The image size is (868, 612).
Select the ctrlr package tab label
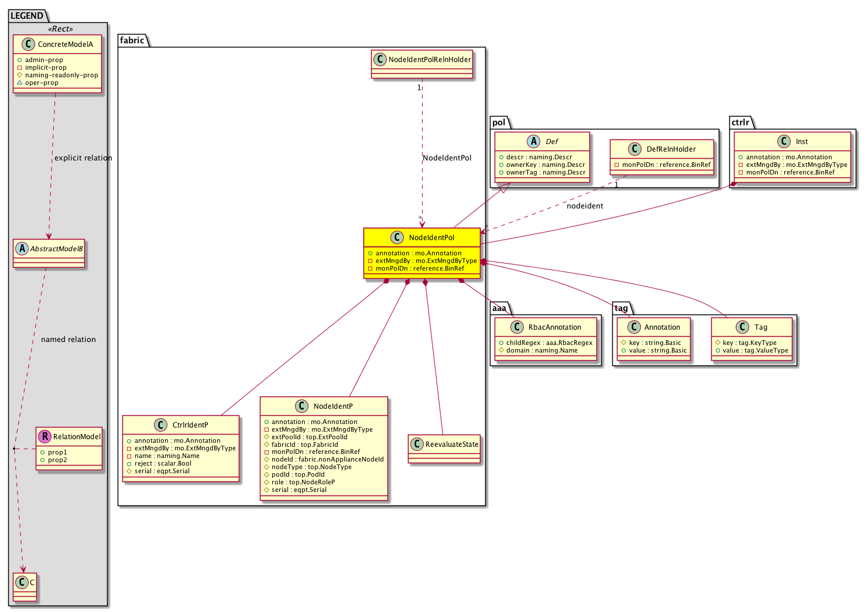(740, 122)
